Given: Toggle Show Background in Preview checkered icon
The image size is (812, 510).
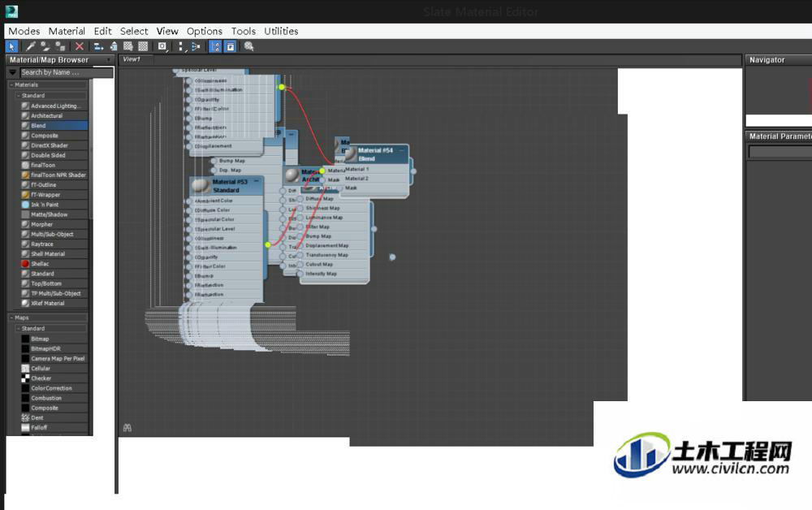Looking at the screenshot, I should point(143,46).
